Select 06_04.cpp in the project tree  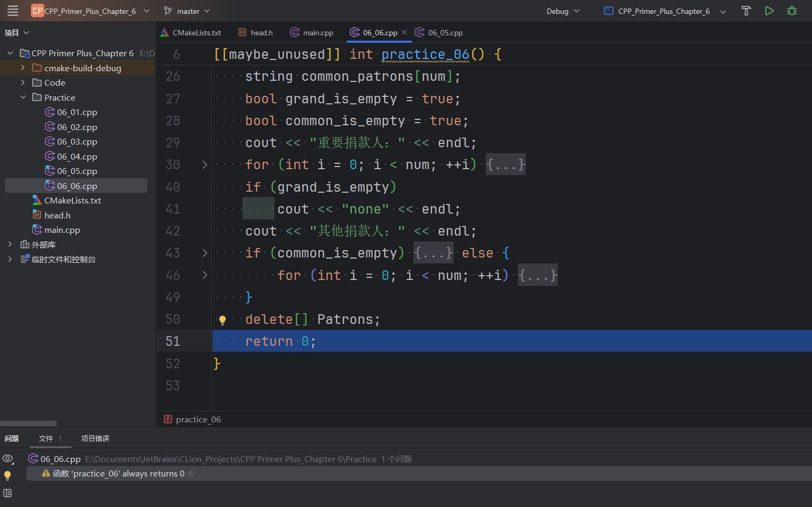pyautogui.click(x=77, y=157)
